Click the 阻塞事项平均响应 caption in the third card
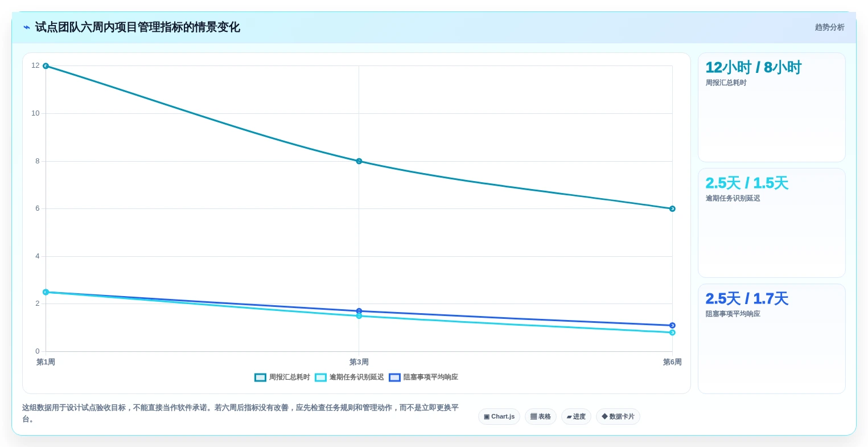This screenshot has height=447, width=868. [x=733, y=314]
